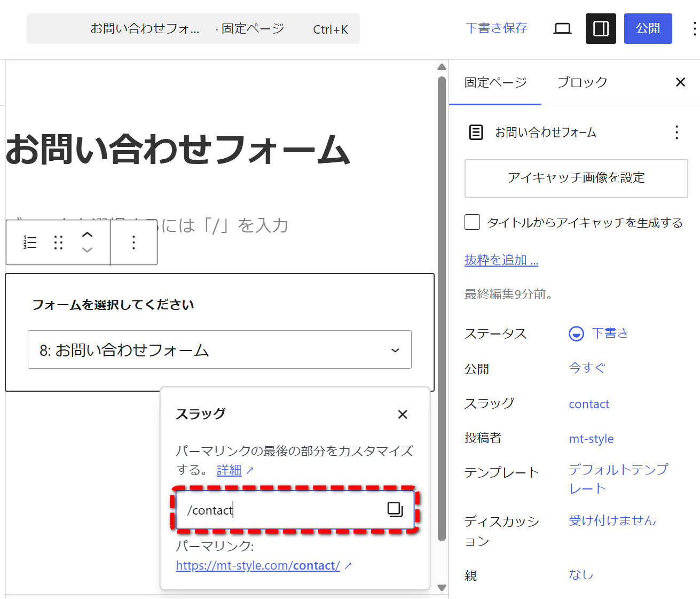Click the editor scroll up arrow
The height and width of the screenshot is (599, 700).
[x=442, y=67]
